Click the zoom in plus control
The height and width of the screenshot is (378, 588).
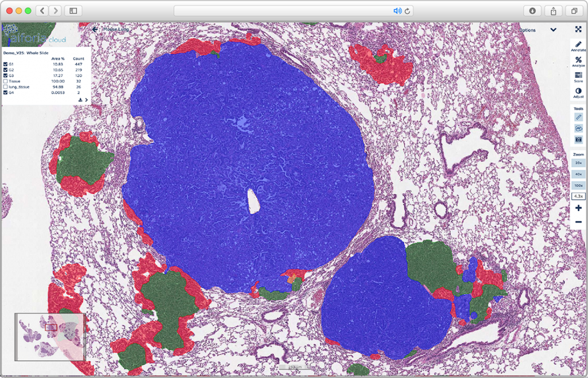pos(578,208)
